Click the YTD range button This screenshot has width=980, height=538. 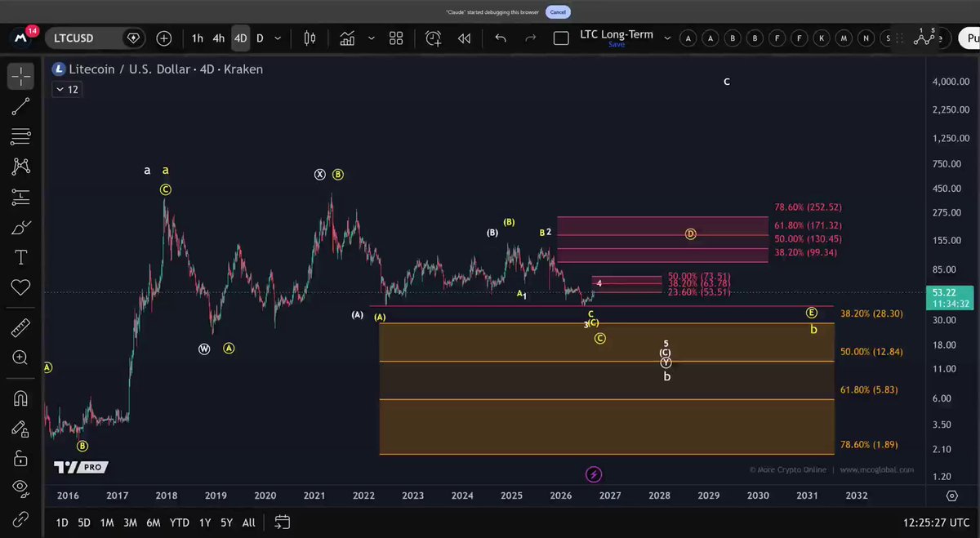(180, 522)
